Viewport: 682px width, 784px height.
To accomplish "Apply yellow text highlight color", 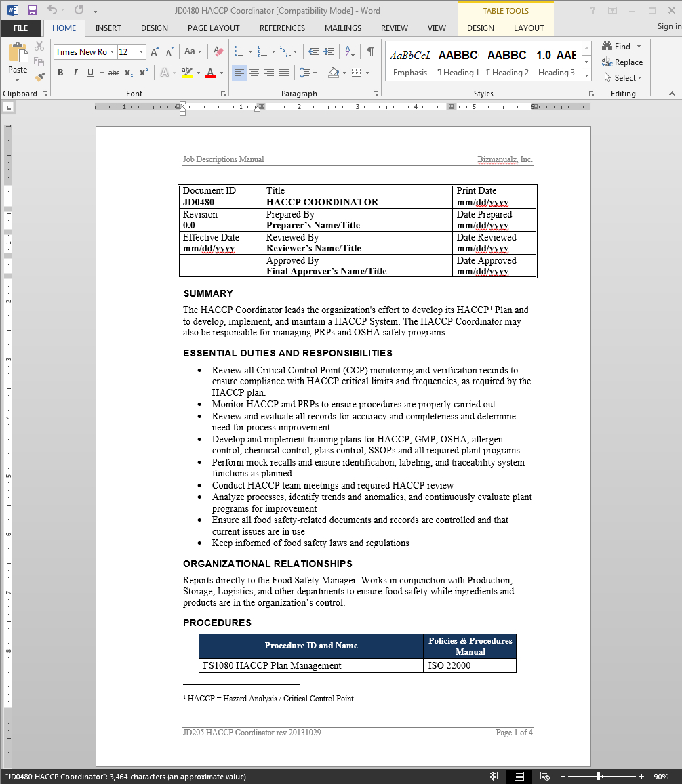I will [186, 73].
